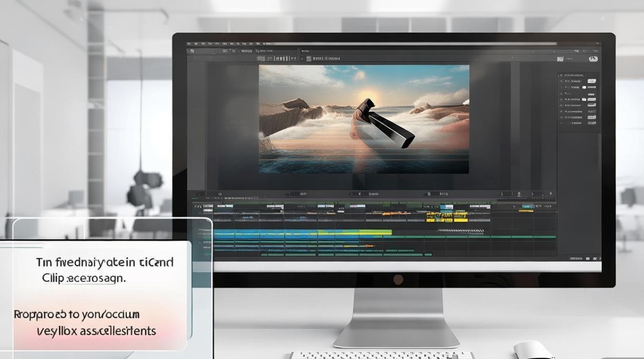This screenshot has width=644, height=359.
Task: Open the small dropdown arrow in the upper toolbar
Action: [x=302, y=58]
